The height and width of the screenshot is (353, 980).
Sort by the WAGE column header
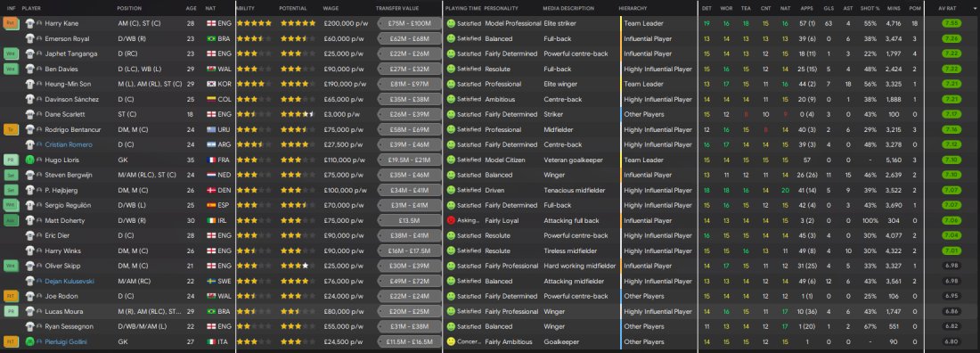pyautogui.click(x=331, y=8)
